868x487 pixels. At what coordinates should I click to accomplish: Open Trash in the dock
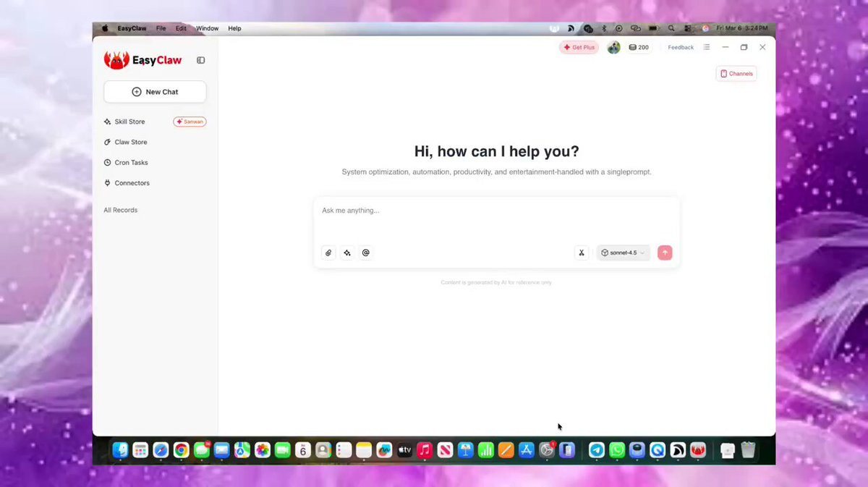pos(748,450)
